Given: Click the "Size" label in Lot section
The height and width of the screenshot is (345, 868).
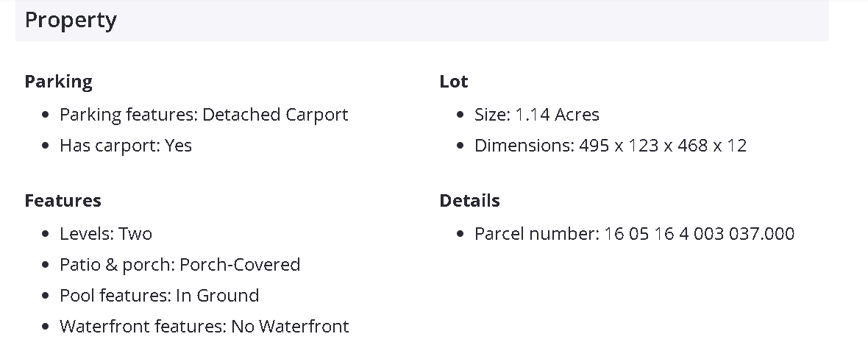Looking at the screenshot, I should 491,115.
